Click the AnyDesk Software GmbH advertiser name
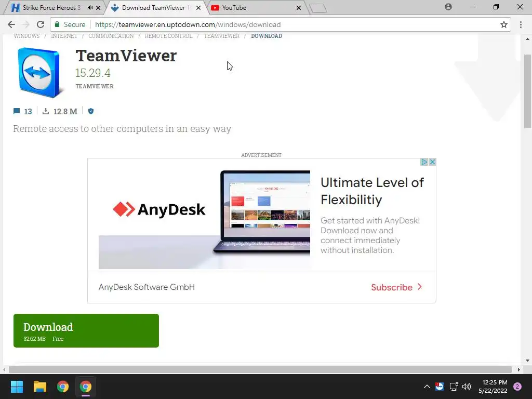532x399 pixels. (x=147, y=287)
